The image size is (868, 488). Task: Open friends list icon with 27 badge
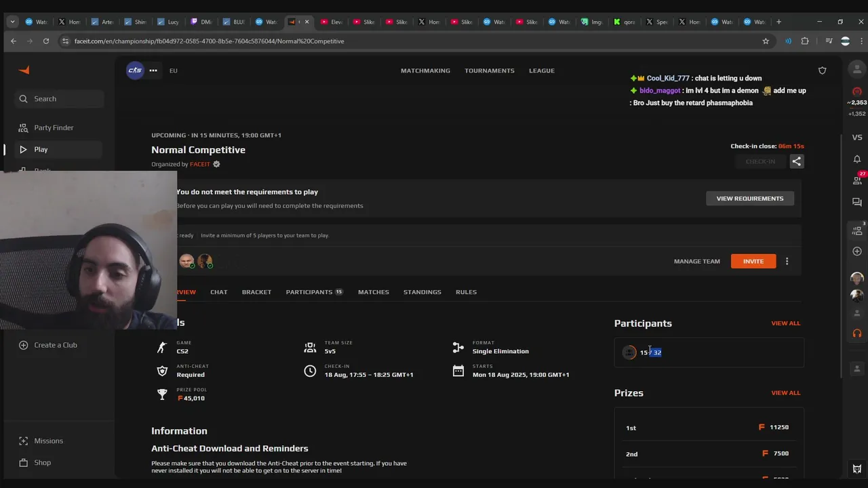857,180
